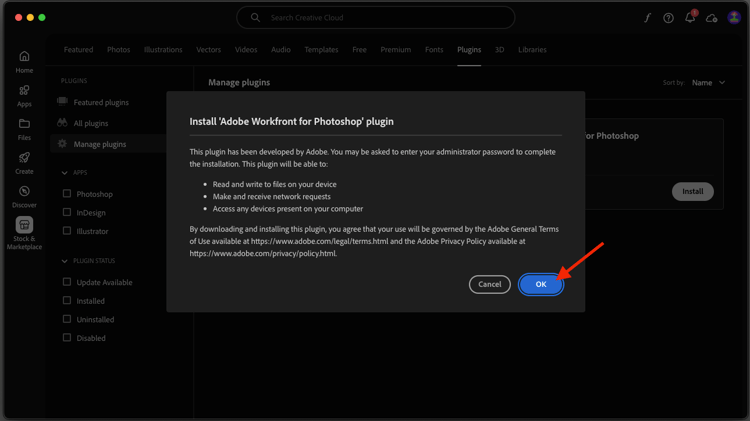The width and height of the screenshot is (750, 421).
Task: Switch to the Photos tab
Action: [119, 50]
